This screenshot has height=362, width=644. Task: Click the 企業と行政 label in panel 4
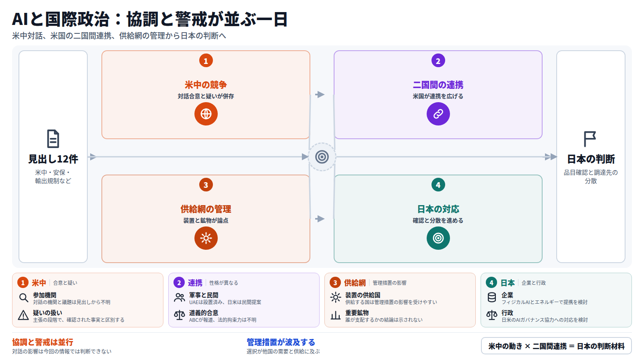point(534,283)
